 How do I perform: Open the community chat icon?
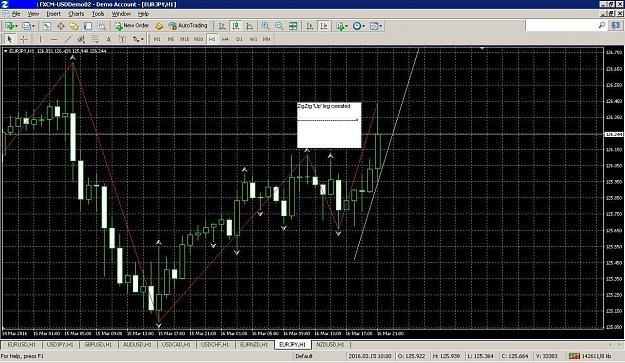pos(616,26)
